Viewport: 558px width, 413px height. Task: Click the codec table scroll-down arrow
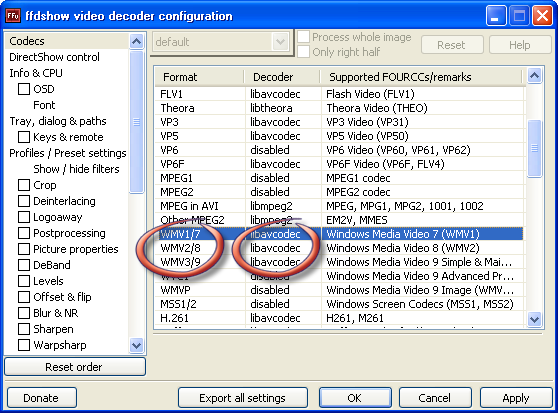(x=535, y=319)
